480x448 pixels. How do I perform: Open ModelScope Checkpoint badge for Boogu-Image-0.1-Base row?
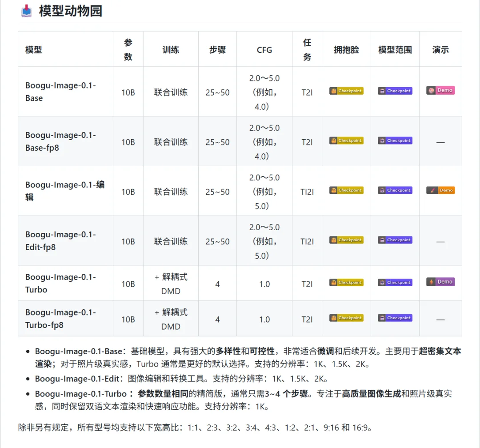pos(395,91)
